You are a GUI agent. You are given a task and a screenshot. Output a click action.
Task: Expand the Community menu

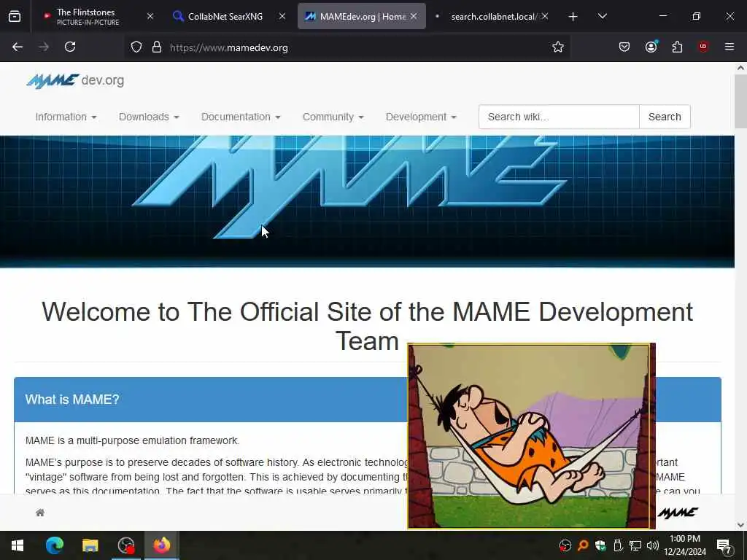click(333, 117)
